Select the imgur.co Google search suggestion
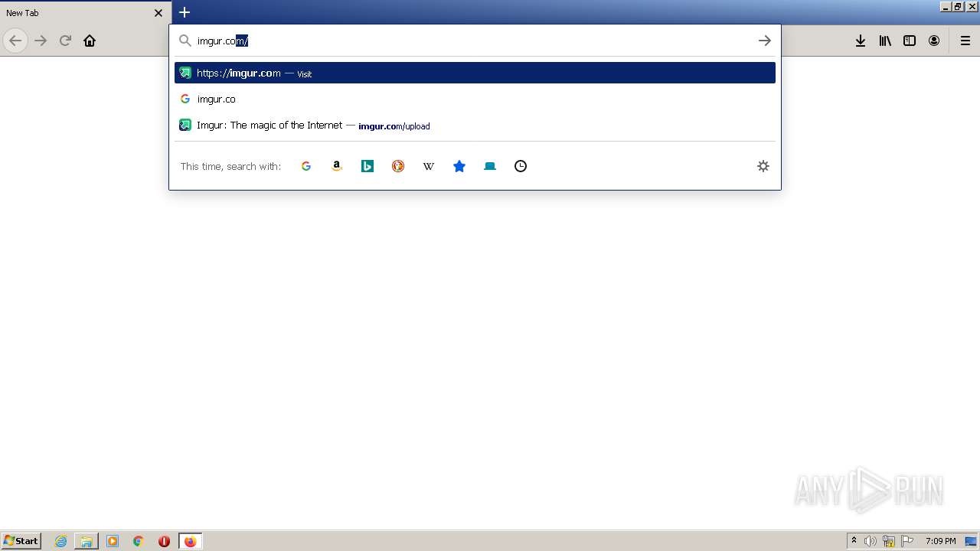Image resolution: width=980 pixels, height=551 pixels. 475,99
